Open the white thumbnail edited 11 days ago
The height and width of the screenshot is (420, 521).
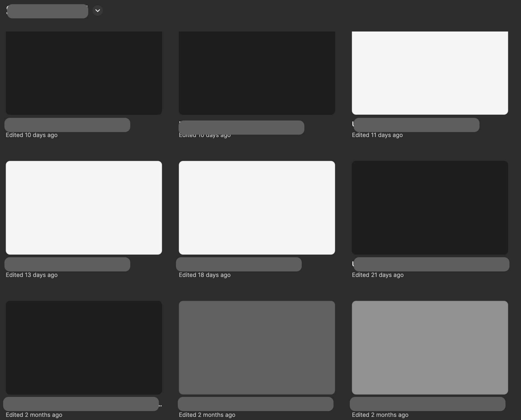coord(430,73)
